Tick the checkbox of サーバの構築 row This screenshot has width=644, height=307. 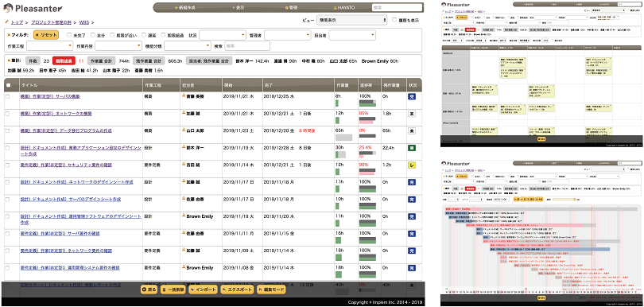[x=7, y=96]
